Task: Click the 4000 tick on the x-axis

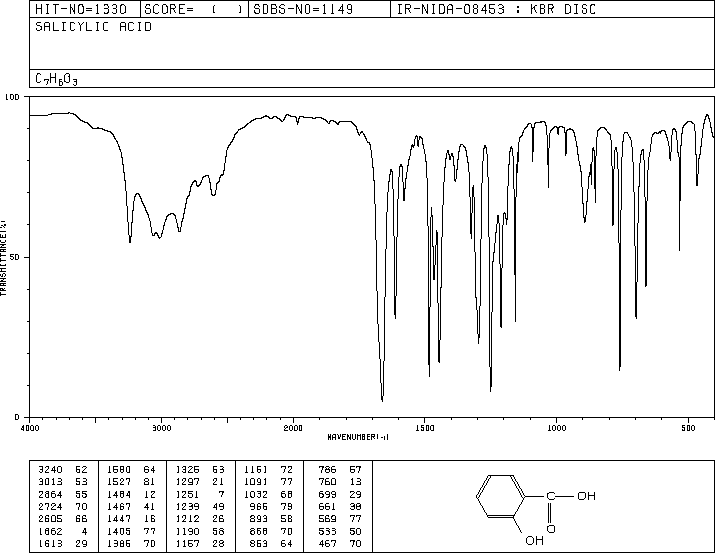Action: tap(30, 428)
